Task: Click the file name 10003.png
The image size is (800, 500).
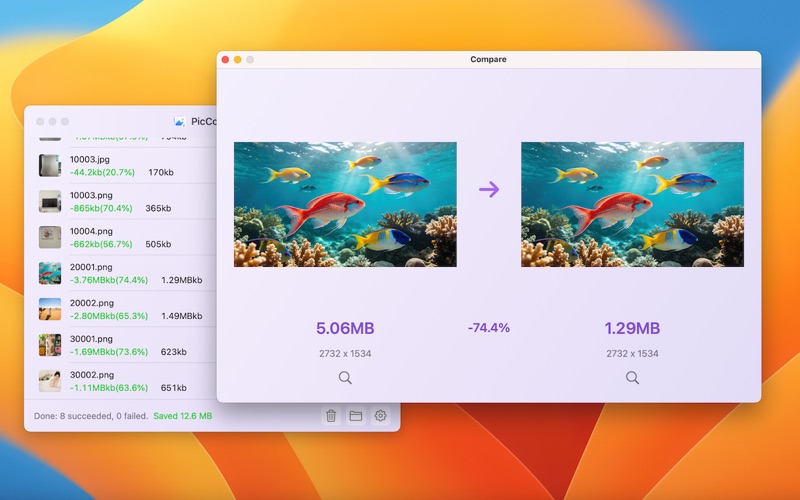Action: point(91,195)
